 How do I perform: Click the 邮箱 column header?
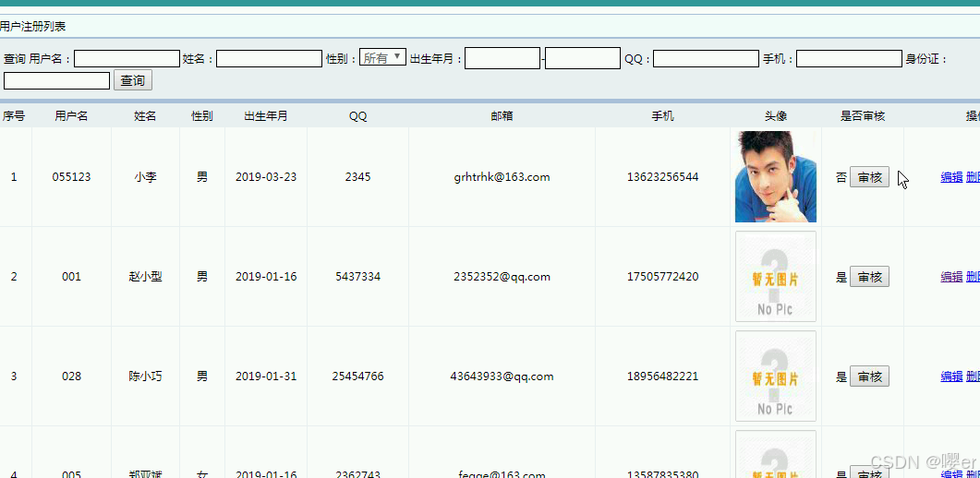[x=502, y=116]
